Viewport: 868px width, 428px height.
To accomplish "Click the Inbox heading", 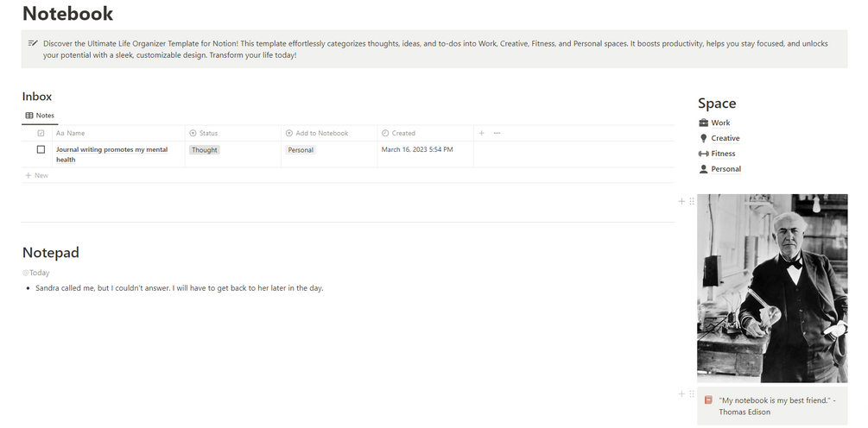I will (37, 97).
